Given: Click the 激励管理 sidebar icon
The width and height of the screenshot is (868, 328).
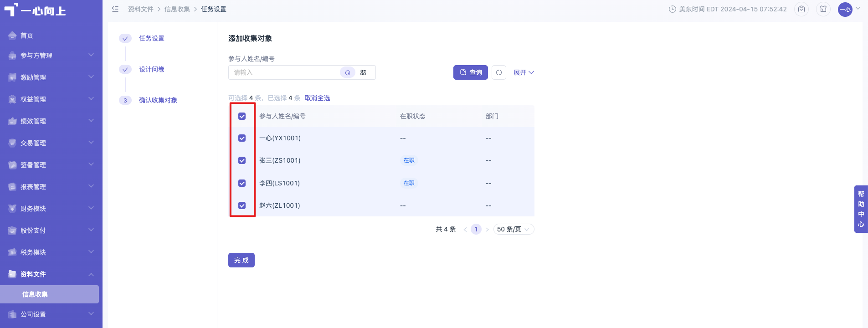Looking at the screenshot, I should click(x=12, y=77).
